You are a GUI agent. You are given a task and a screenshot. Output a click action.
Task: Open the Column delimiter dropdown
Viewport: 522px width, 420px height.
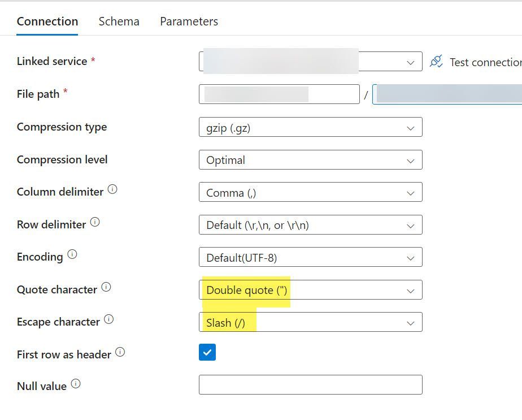pyautogui.click(x=310, y=193)
